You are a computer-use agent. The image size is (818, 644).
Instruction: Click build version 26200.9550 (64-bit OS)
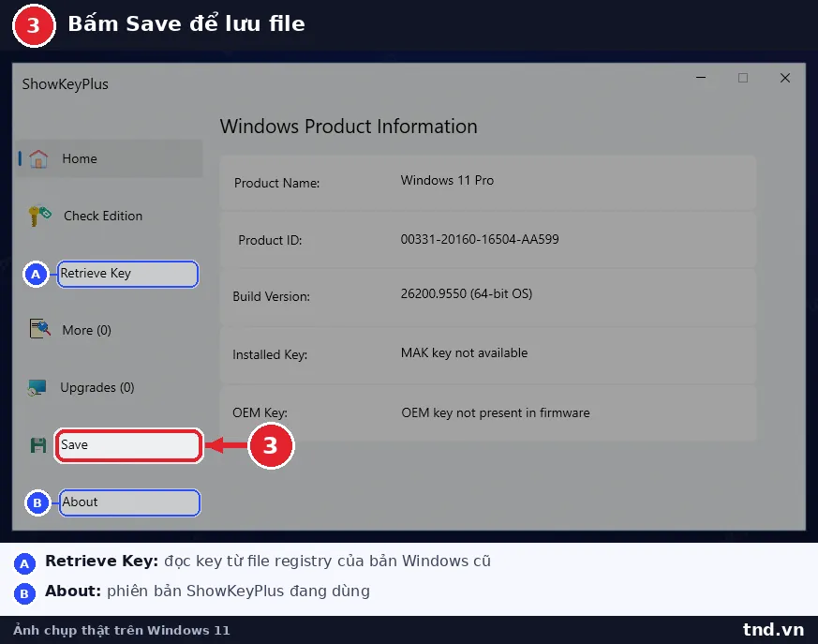(x=467, y=293)
